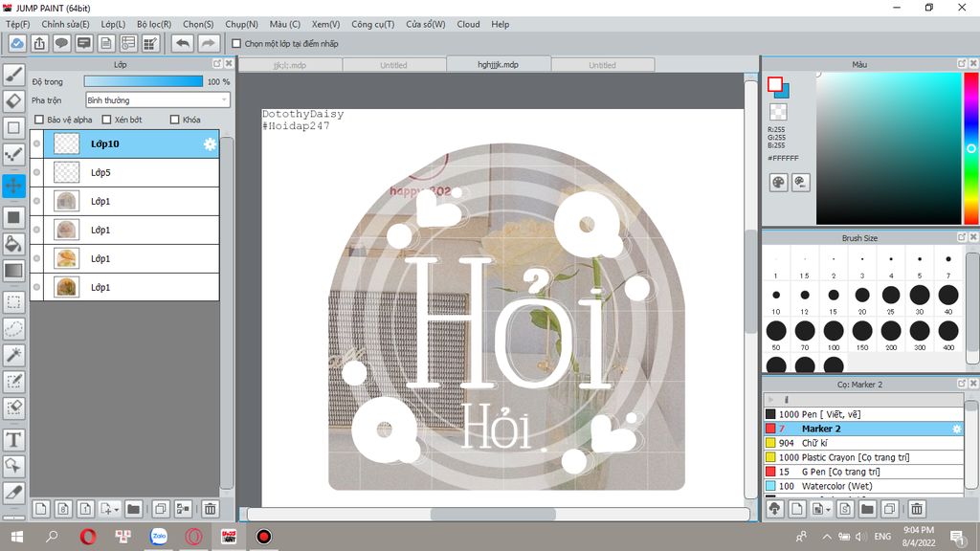Switch to the hghjjjk.mdp tab
980x551 pixels.
coord(498,64)
